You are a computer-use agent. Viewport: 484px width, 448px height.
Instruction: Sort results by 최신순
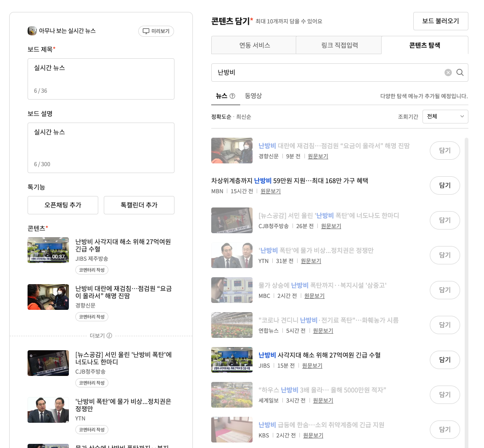point(243,117)
